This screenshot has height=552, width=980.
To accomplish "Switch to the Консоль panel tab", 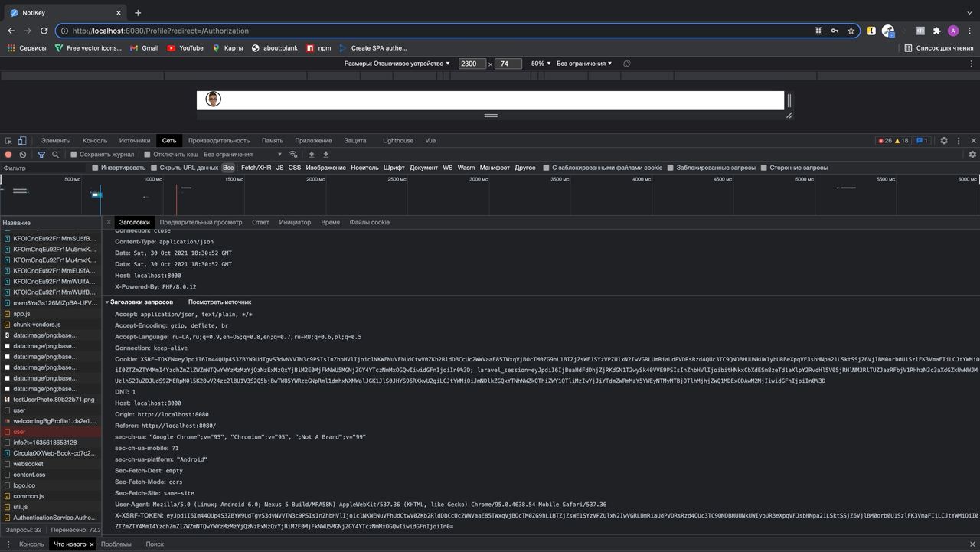I will 95,141.
